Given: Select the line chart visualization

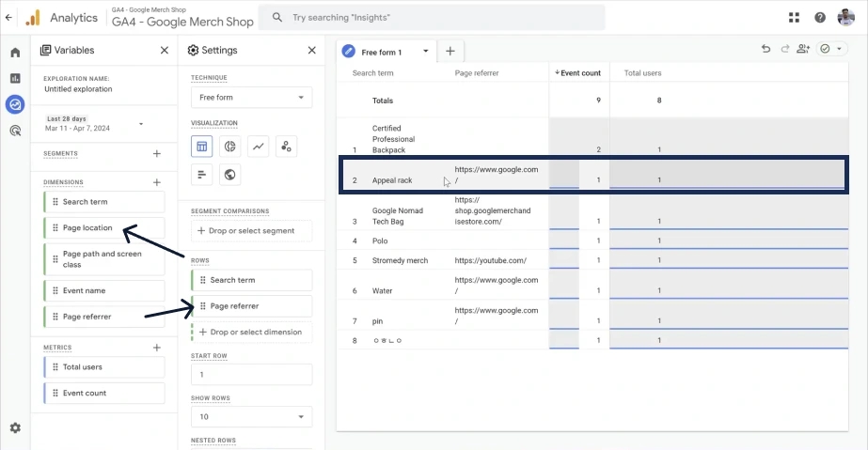Looking at the screenshot, I should [258, 147].
